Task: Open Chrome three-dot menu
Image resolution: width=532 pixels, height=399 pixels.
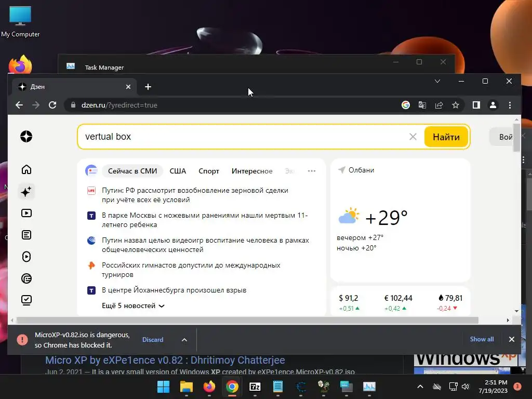Action: 510,105
